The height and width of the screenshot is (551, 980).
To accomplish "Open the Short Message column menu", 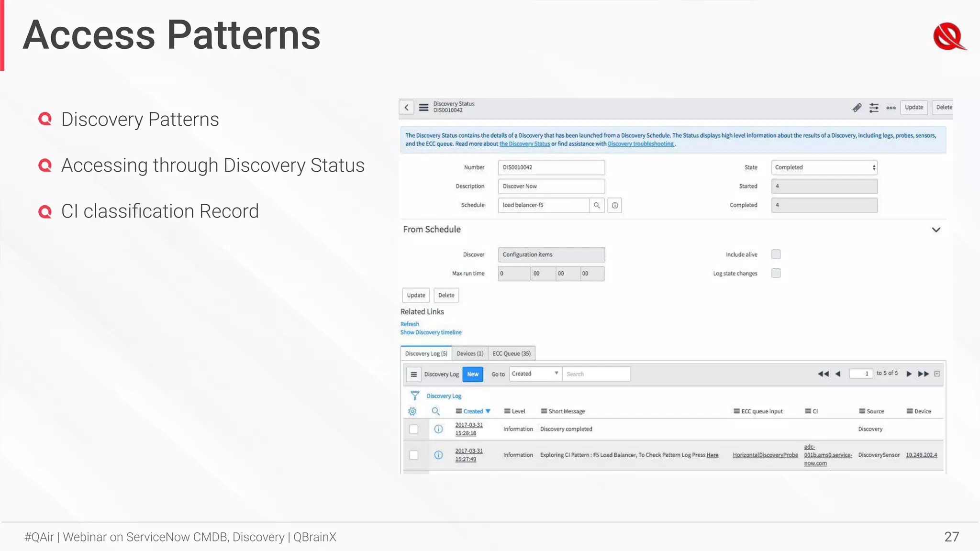I will pyautogui.click(x=544, y=411).
